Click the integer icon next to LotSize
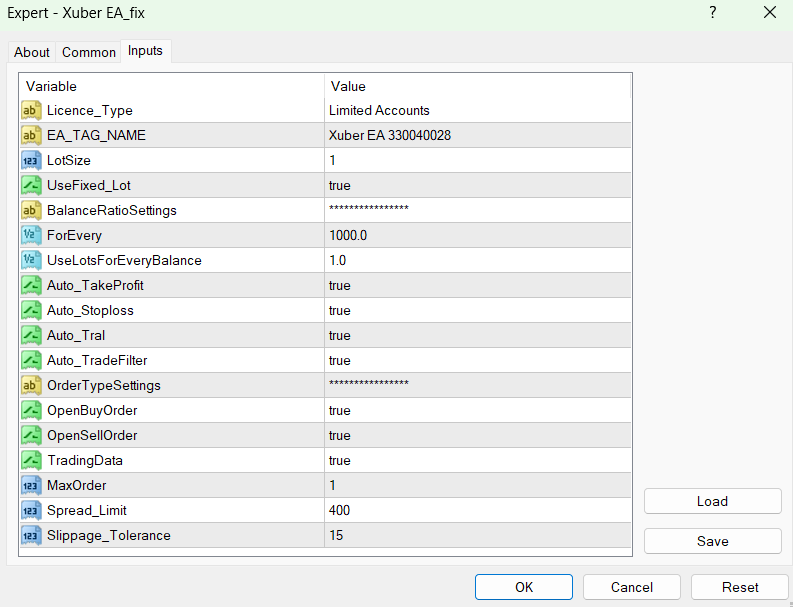The height and width of the screenshot is (607, 793). click(31, 160)
